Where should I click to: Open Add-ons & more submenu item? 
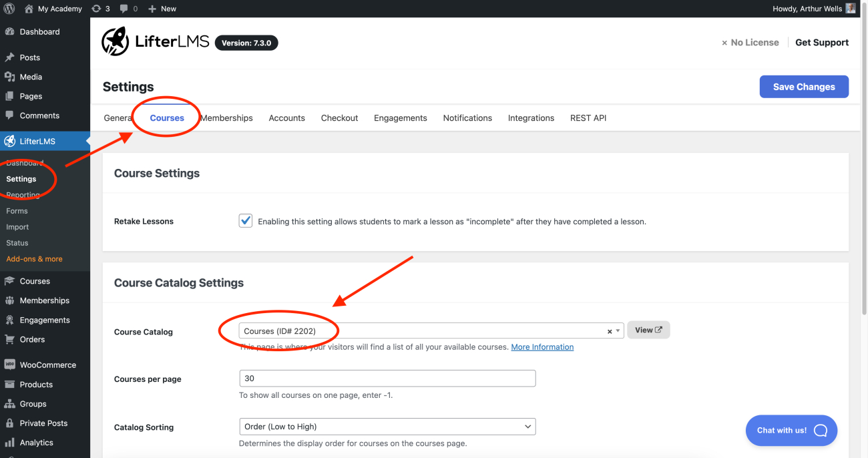35,259
